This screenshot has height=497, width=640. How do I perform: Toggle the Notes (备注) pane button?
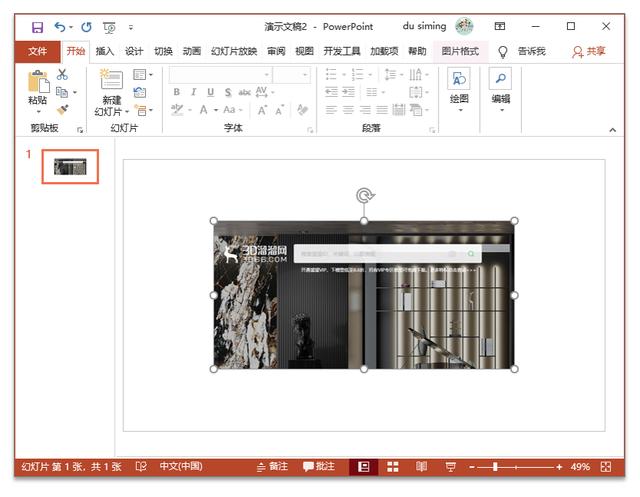(x=272, y=466)
